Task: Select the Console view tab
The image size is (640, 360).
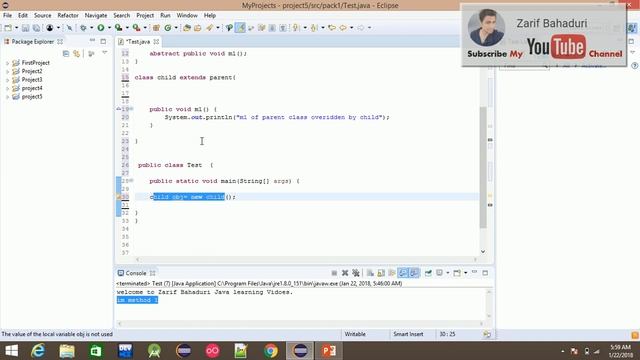Action: 136,273
